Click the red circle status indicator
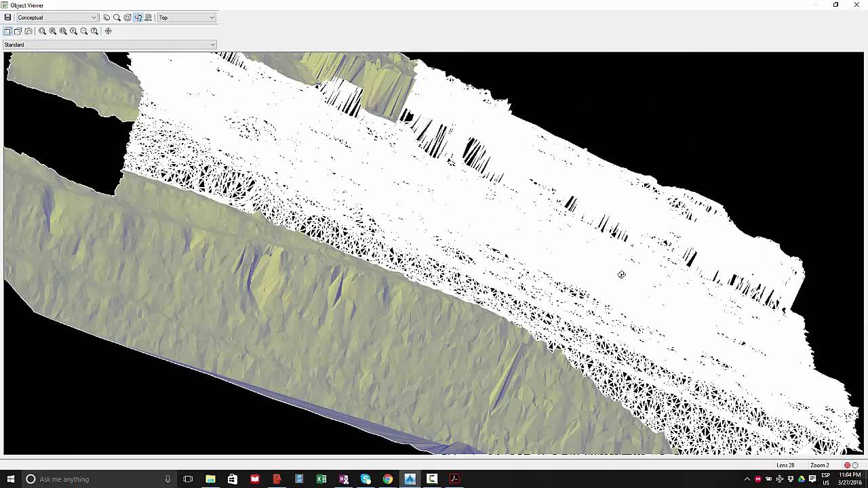 (847, 465)
